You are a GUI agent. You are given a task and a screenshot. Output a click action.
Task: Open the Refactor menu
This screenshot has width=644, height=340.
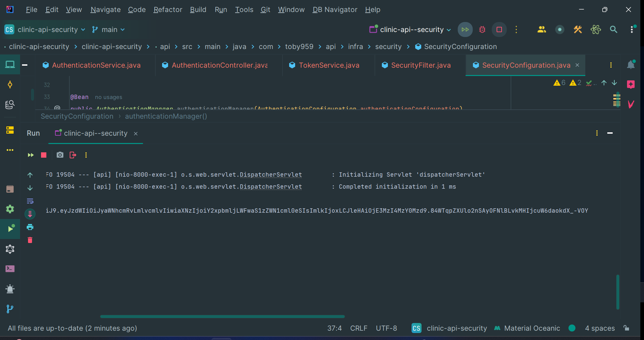point(168,10)
